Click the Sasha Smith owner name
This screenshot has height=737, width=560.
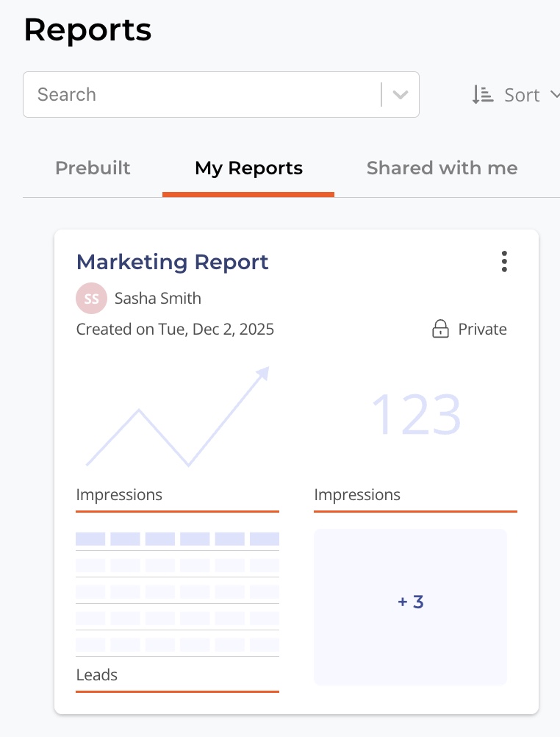point(157,299)
